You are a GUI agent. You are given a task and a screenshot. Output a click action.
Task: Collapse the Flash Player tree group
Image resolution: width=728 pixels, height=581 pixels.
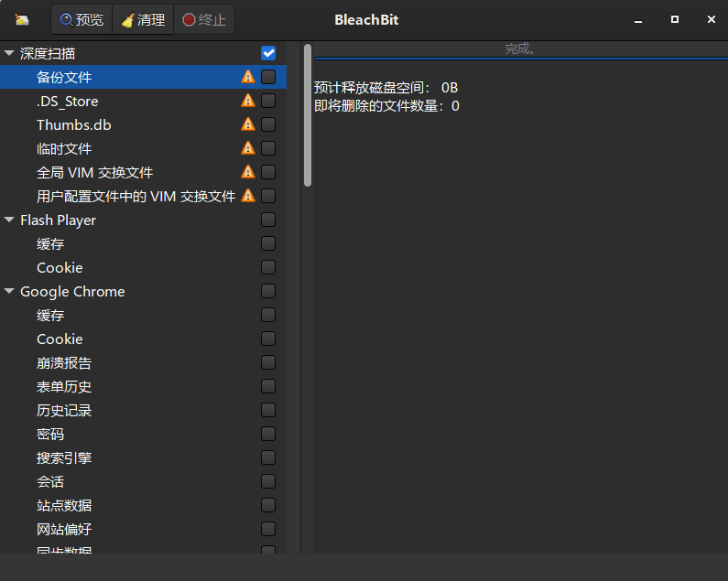[9, 220]
